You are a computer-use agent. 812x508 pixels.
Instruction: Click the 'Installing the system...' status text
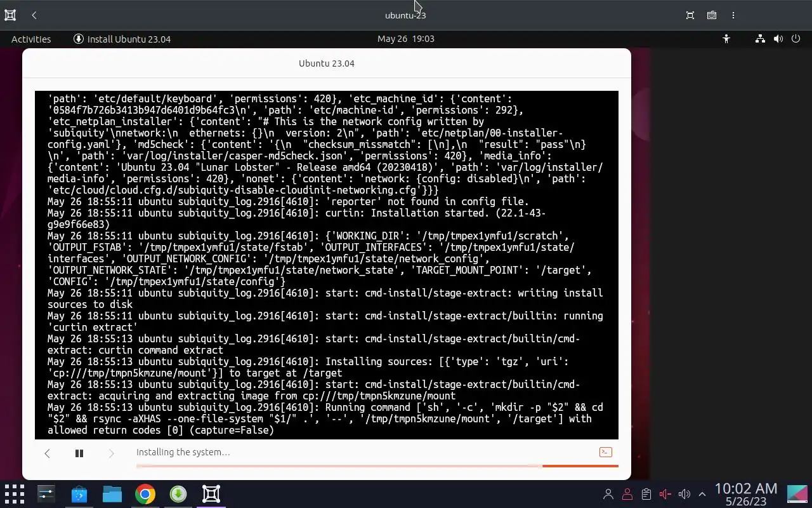183,452
